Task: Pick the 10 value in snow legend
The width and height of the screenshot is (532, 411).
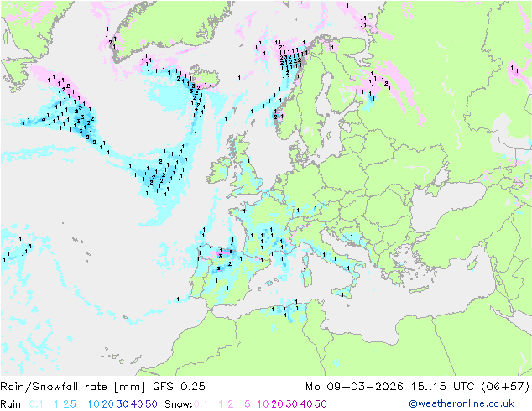Action: (x=263, y=404)
